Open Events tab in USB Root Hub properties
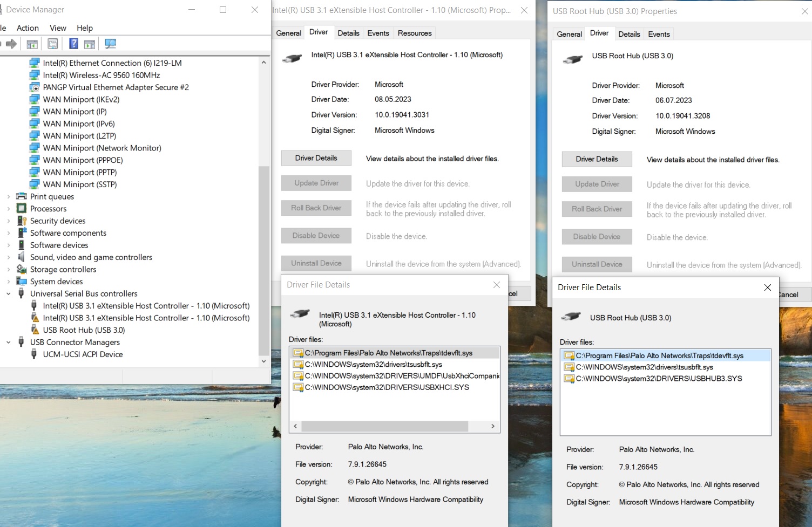The height and width of the screenshot is (527, 812). pyautogui.click(x=659, y=34)
